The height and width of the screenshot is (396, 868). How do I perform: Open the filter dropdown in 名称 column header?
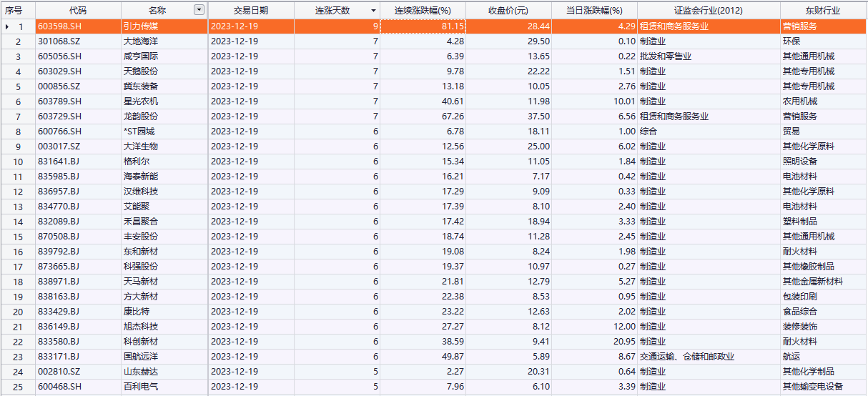tap(199, 10)
